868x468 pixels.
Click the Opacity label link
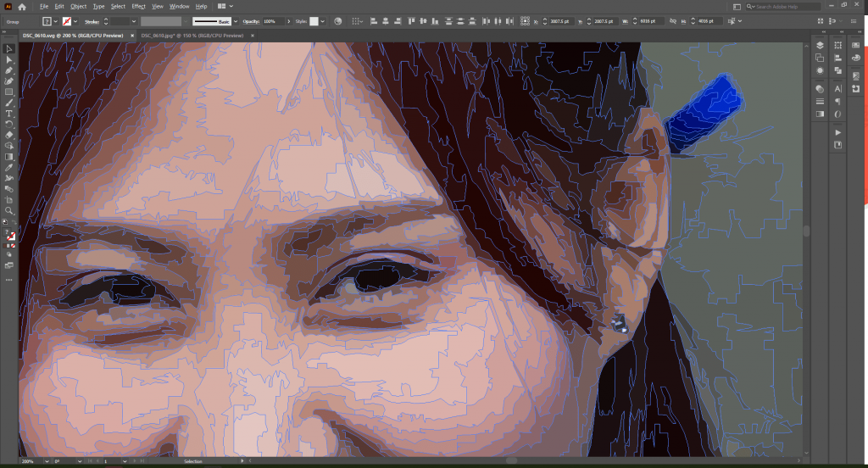click(251, 21)
